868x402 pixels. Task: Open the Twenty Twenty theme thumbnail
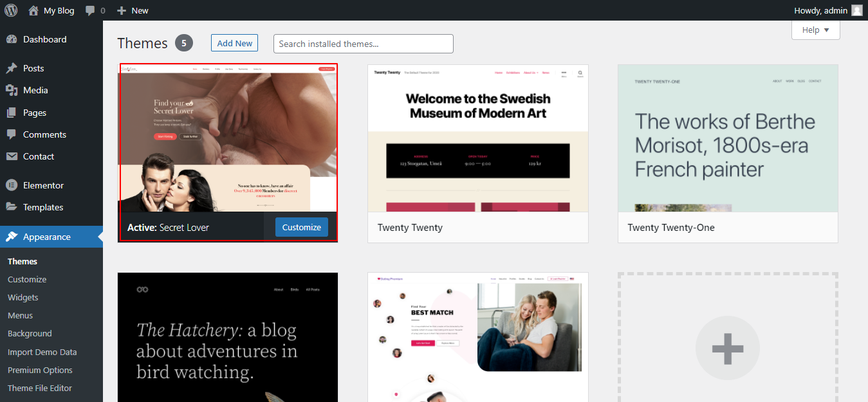pyautogui.click(x=478, y=138)
